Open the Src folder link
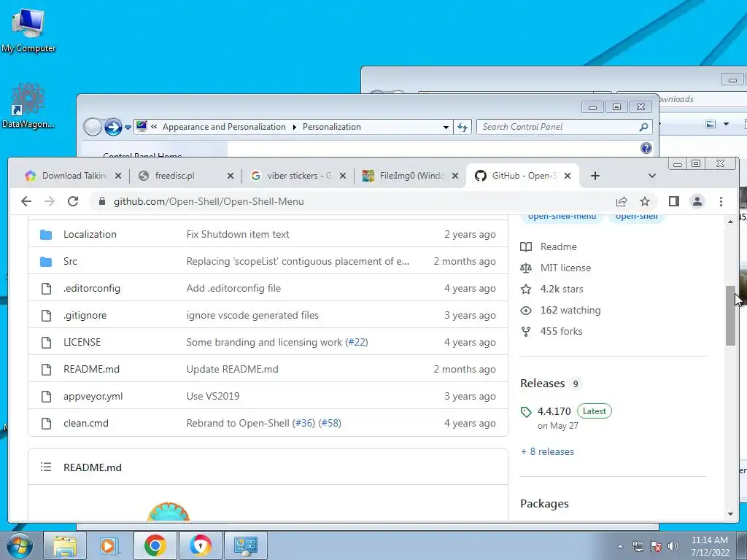The height and width of the screenshot is (560, 747). click(70, 262)
